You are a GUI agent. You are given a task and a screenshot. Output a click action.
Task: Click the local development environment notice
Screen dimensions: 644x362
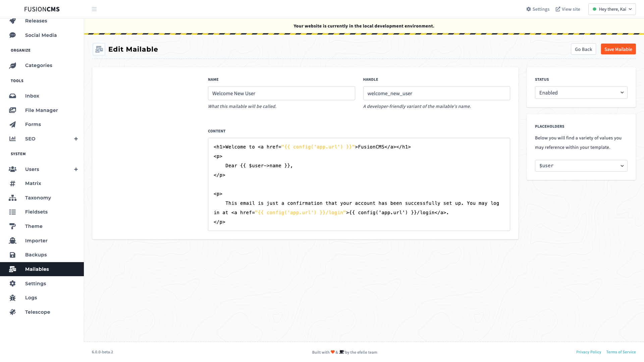point(364,26)
